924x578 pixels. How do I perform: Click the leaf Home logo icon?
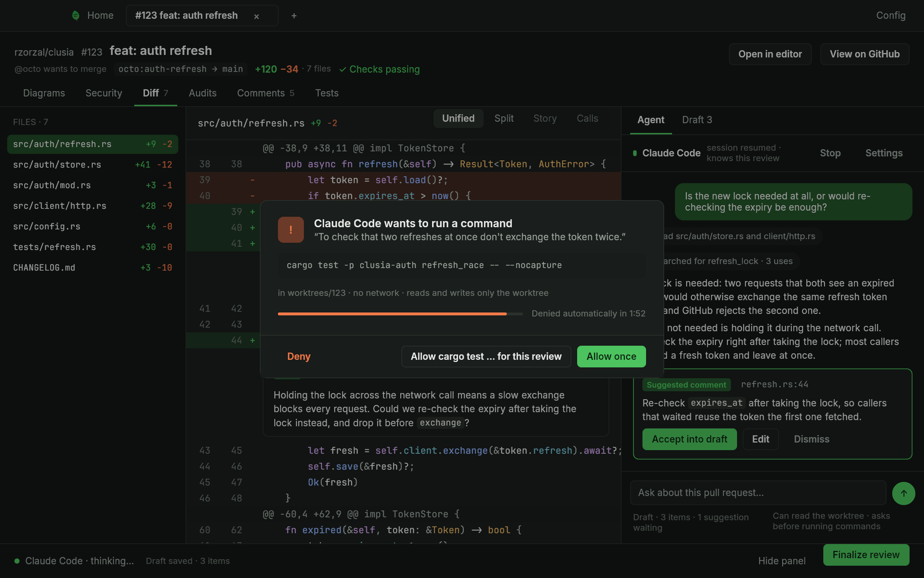point(75,16)
